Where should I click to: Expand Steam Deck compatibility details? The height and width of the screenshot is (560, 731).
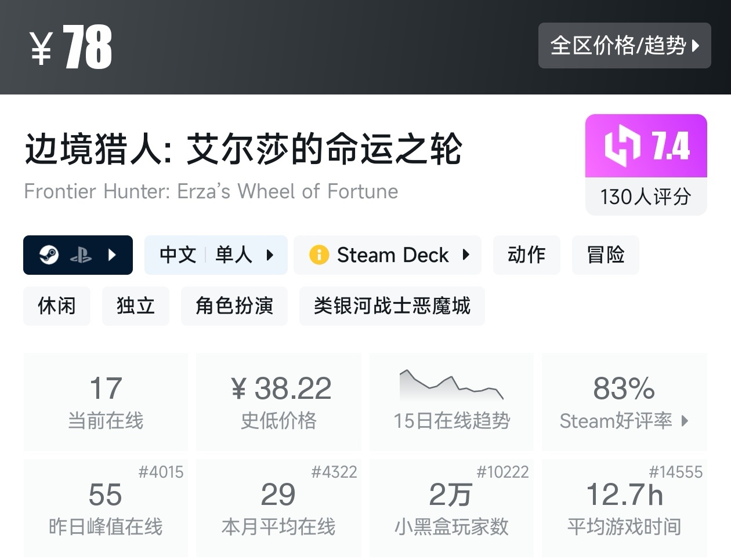click(x=466, y=255)
